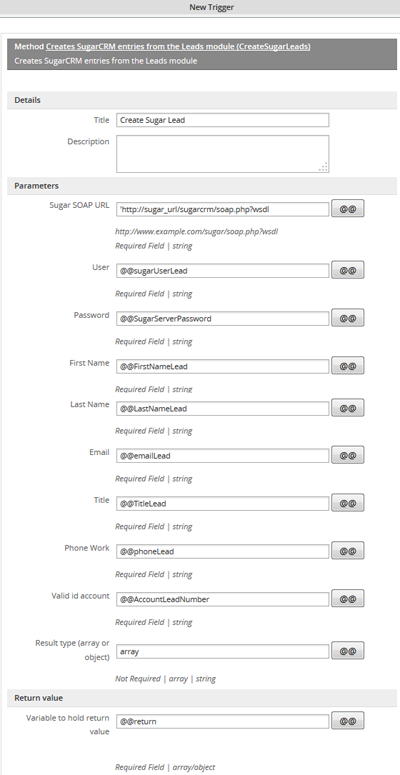Click the Sugar SOAP URL input field
The image size is (400, 775).
[222, 209]
